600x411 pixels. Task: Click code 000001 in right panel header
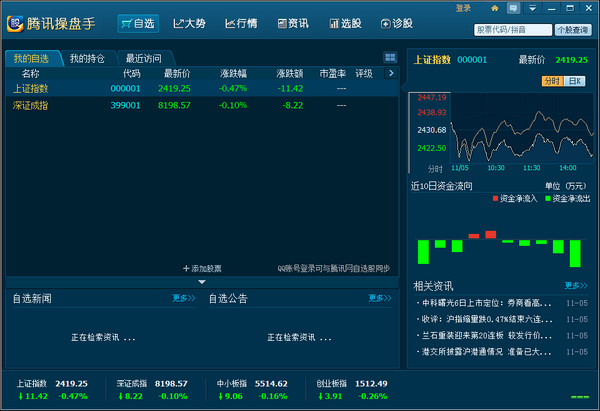472,60
